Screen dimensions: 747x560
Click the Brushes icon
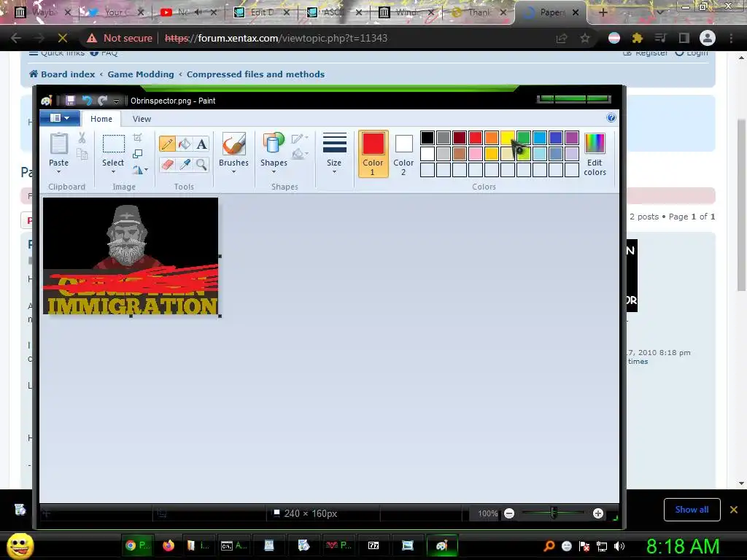pos(234,144)
